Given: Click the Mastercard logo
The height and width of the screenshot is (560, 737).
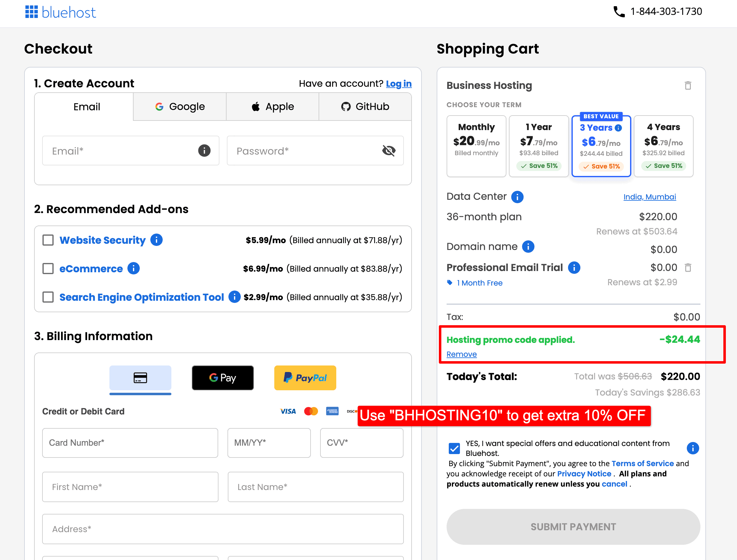Looking at the screenshot, I should pos(311,411).
